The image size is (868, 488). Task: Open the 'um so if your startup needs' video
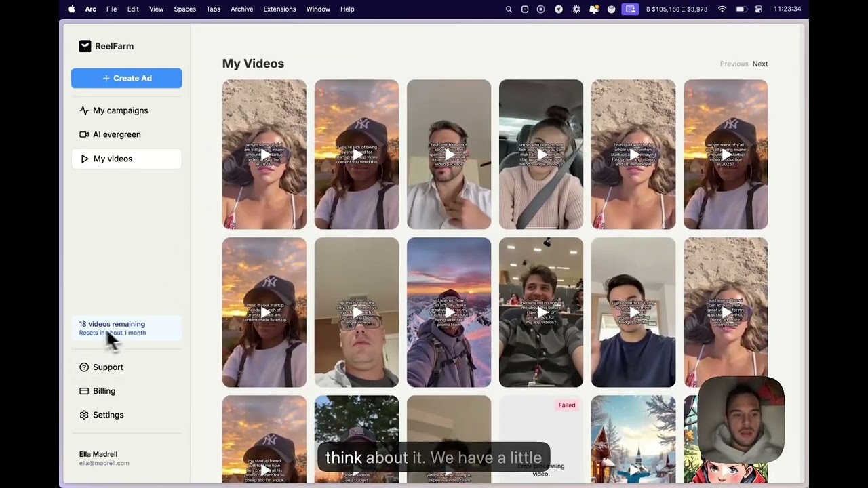pyautogui.click(x=264, y=312)
